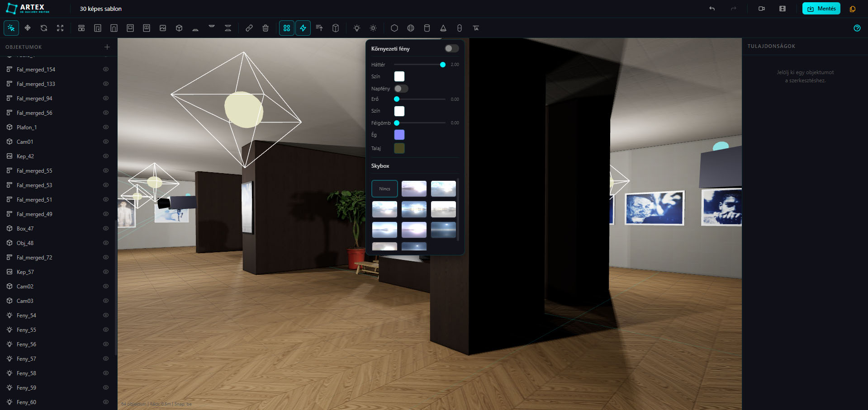The height and width of the screenshot is (410, 868).
Task: Click the trash delete icon
Action: click(x=266, y=28)
